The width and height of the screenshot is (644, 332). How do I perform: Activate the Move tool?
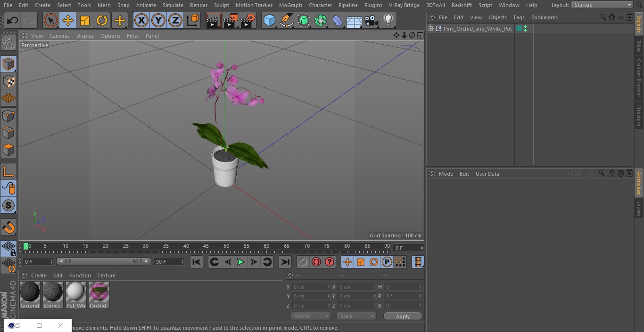point(68,20)
